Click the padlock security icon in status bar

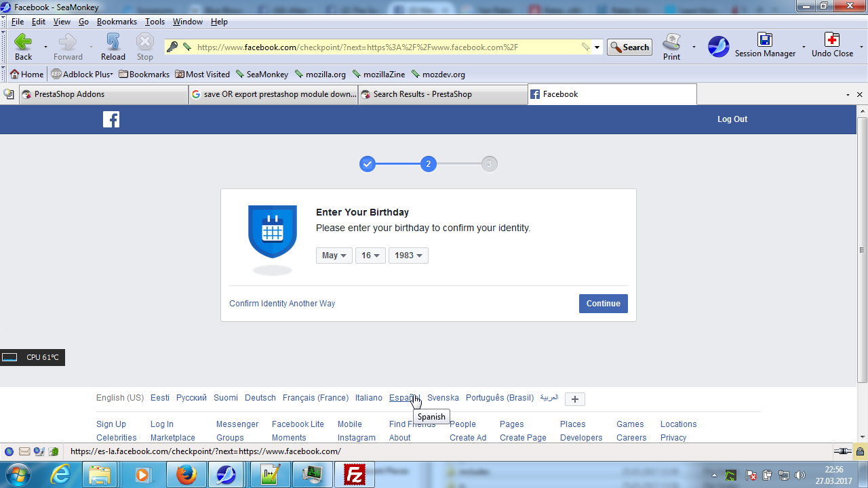860,451
